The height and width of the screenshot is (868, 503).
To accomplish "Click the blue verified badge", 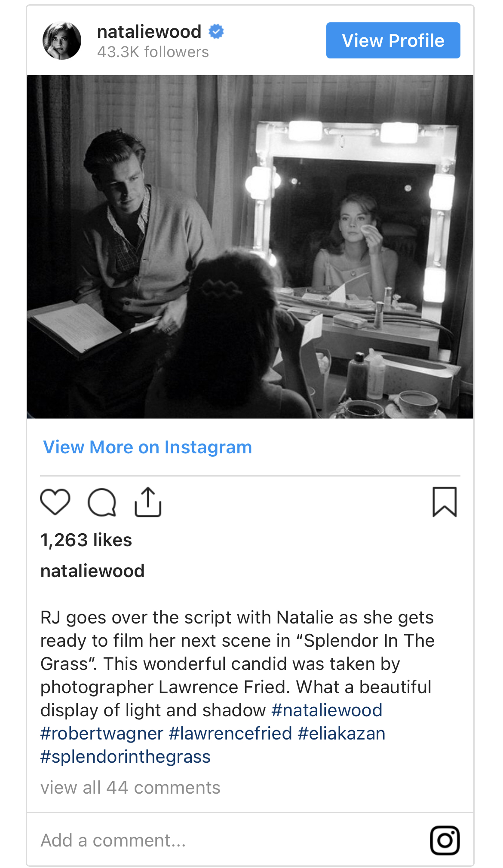I will [216, 32].
